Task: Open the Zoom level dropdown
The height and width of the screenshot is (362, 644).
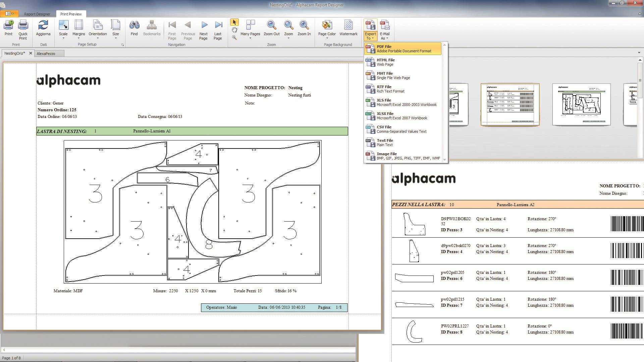Action: click(x=288, y=30)
